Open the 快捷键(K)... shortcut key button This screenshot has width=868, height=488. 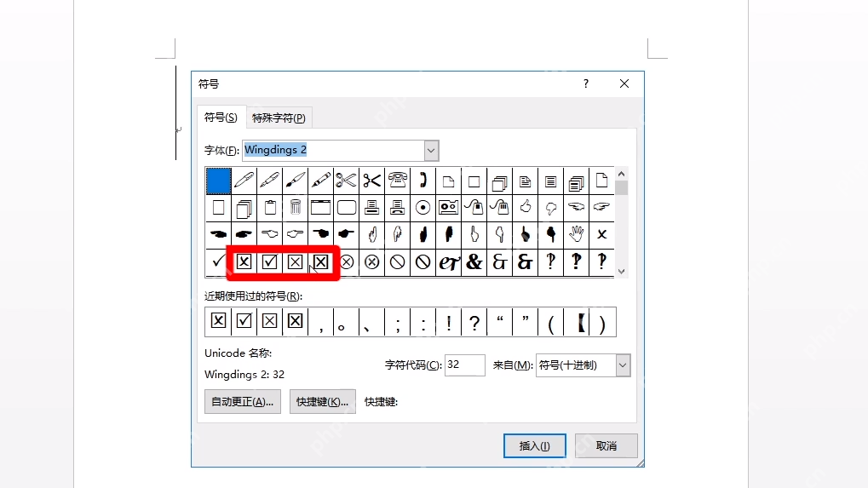(x=322, y=402)
